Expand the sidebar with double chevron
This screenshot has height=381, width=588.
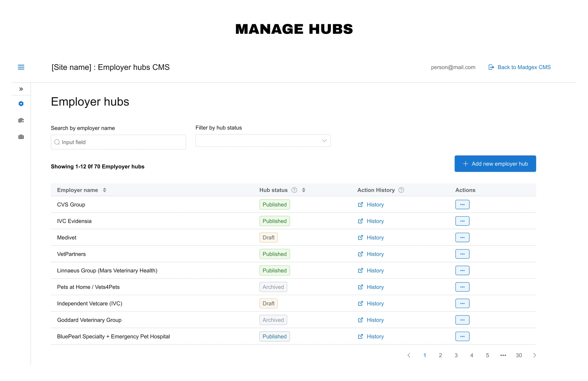point(21,89)
